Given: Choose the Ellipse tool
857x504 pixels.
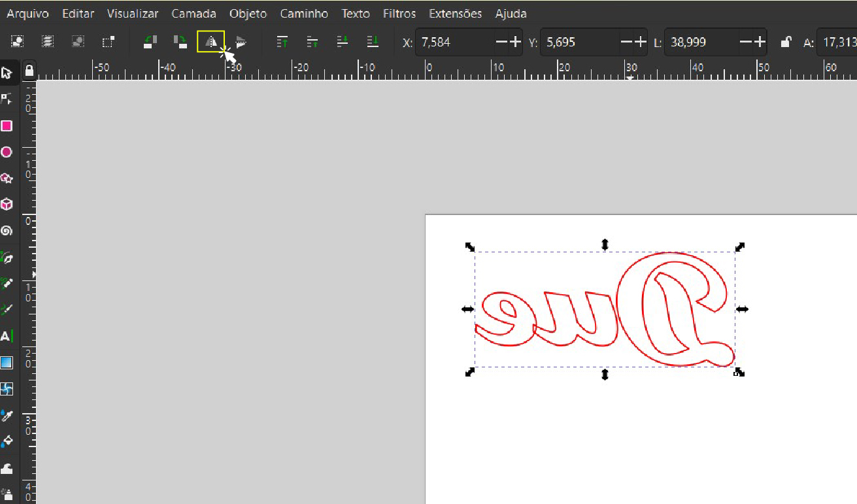Looking at the screenshot, I should [x=7, y=152].
